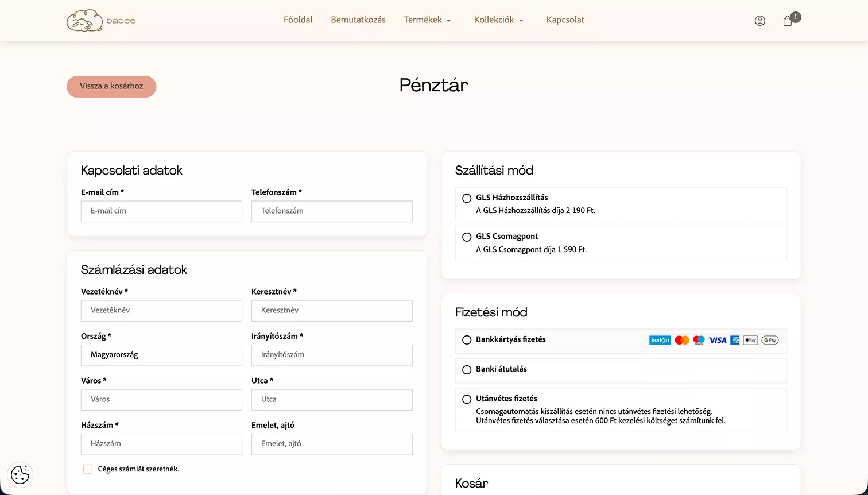Click the Google Pay logo
The width and height of the screenshot is (868, 495).
point(770,340)
